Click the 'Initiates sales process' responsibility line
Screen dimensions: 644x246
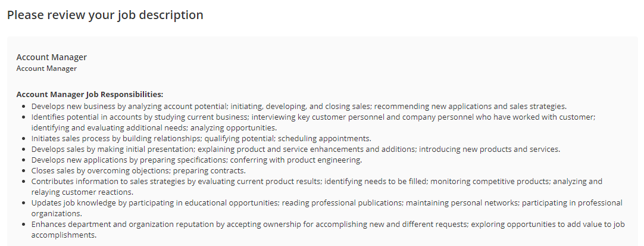[x=201, y=138]
